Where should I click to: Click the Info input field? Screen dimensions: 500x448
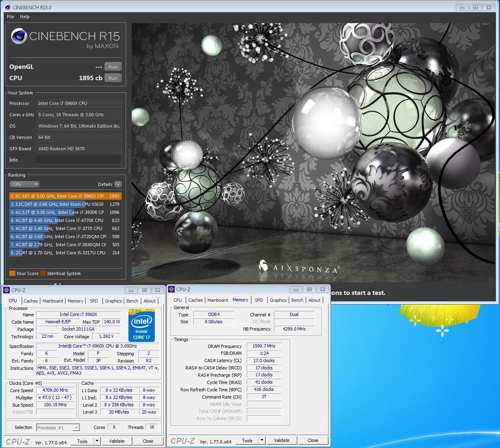(x=79, y=160)
